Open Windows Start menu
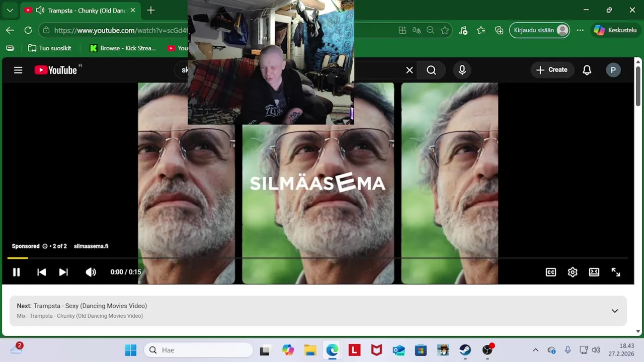Image resolution: width=644 pixels, height=362 pixels. pyautogui.click(x=130, y=350)
